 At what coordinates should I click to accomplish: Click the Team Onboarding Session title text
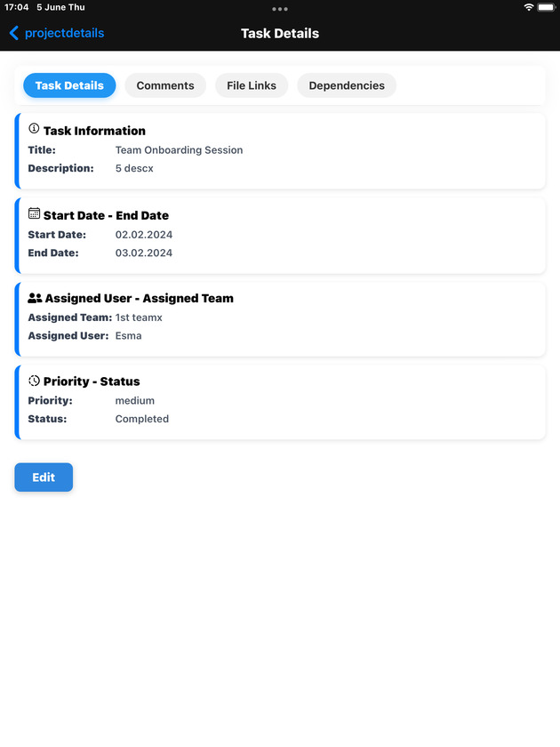[179, 150]
